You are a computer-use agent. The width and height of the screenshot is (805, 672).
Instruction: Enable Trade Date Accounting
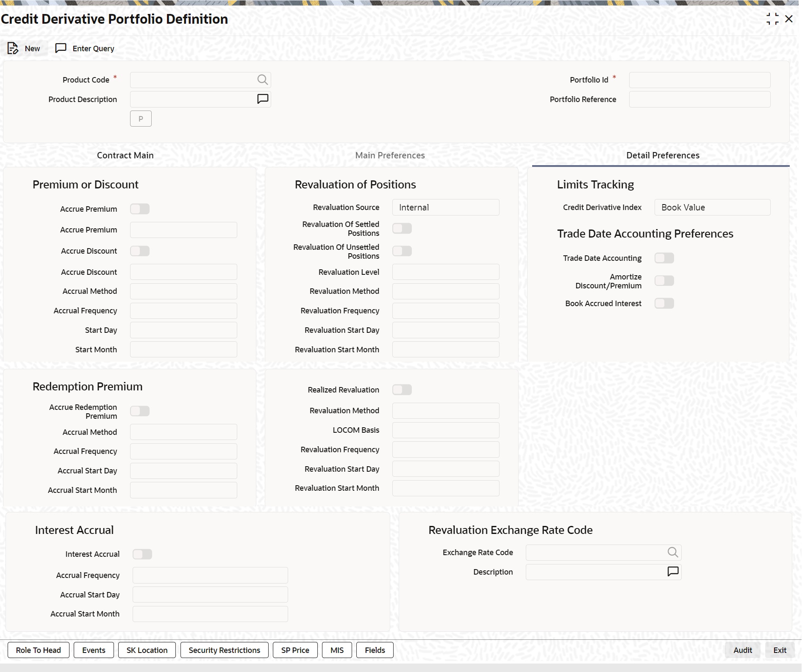pos(664,257)
